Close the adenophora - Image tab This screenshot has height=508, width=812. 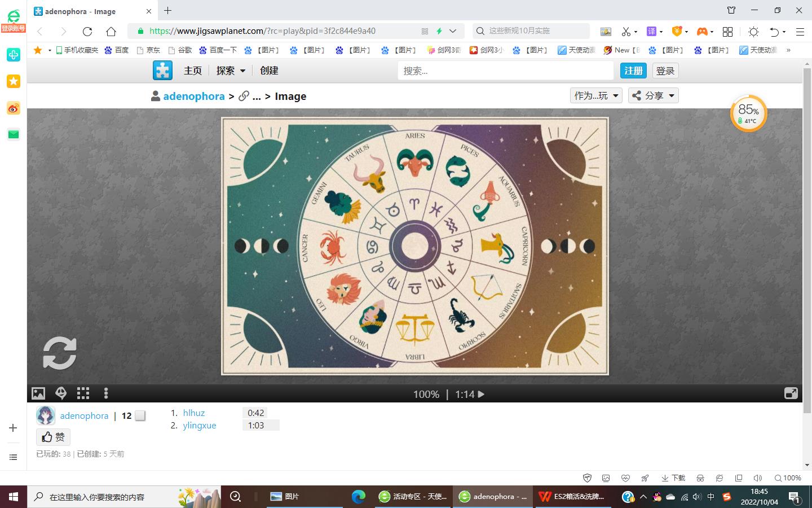tap(149, 11)
